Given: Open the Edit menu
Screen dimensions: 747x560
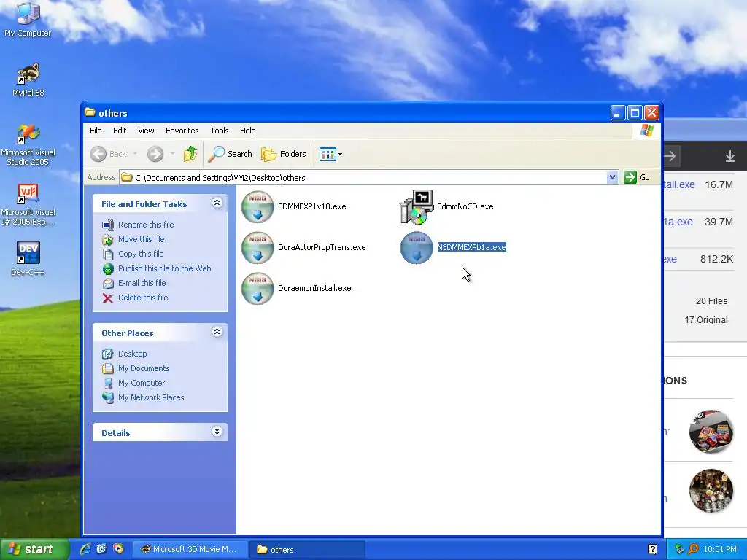Looking at the screenshot, I should (x=120, y=131).
